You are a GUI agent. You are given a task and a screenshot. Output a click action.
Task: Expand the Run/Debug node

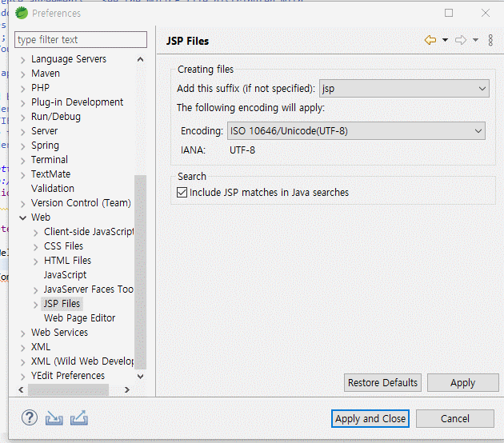click(23, 118)
